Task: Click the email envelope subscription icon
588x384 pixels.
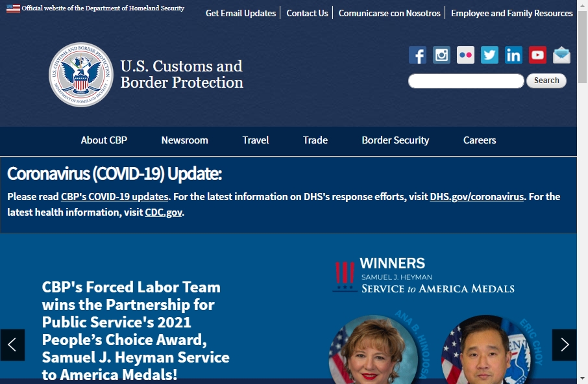Action: click(561, 55)
